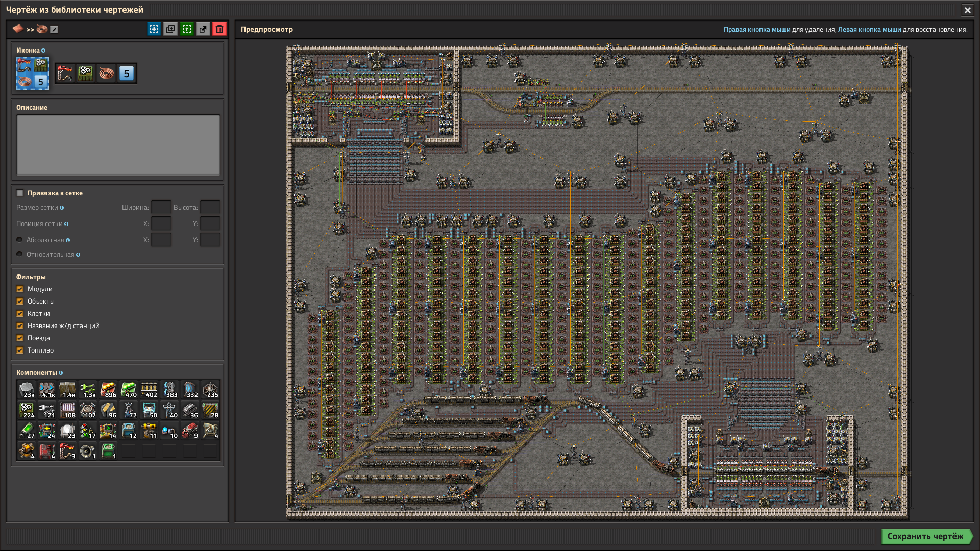Click the hazard concrete component counted 96
This screenshot has height=551, width=980.
click(x=108, y=410)
